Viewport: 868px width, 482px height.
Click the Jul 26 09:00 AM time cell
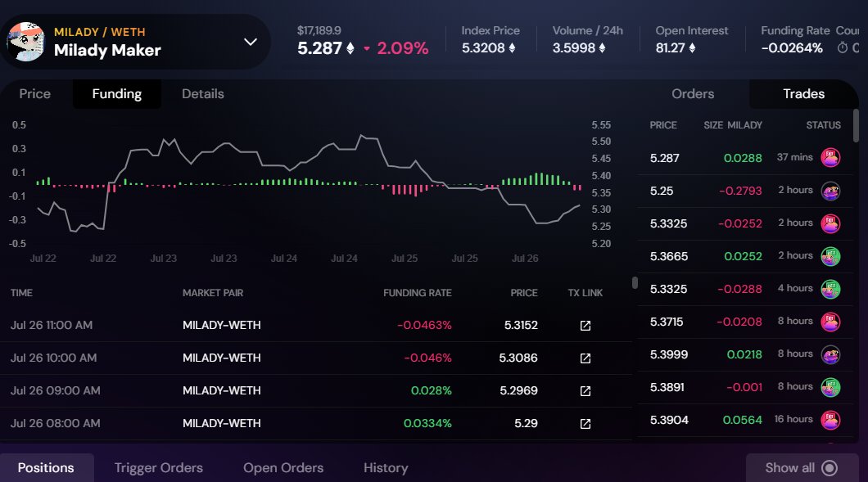click(x=56, y=390)
